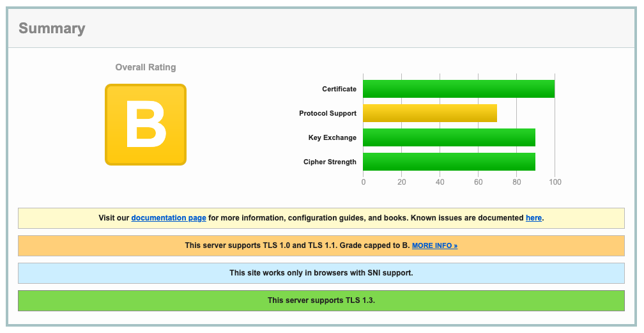The width and height of the screenshot is (644, 333).
Task: Click the 60 axis label
Action: click(x=478, y=182)
